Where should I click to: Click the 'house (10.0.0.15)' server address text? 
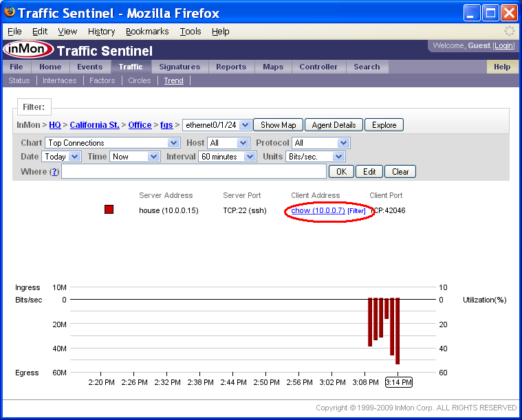(168, 210)
